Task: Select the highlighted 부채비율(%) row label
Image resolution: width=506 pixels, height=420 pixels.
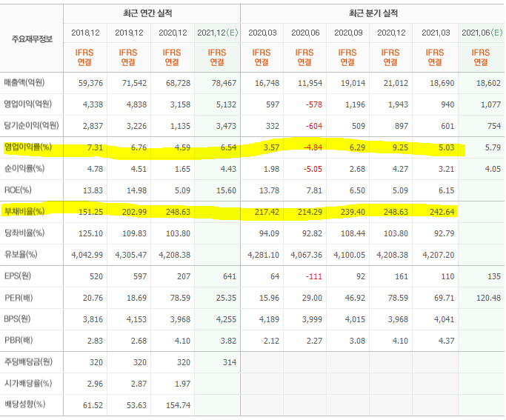Action: 24,211
